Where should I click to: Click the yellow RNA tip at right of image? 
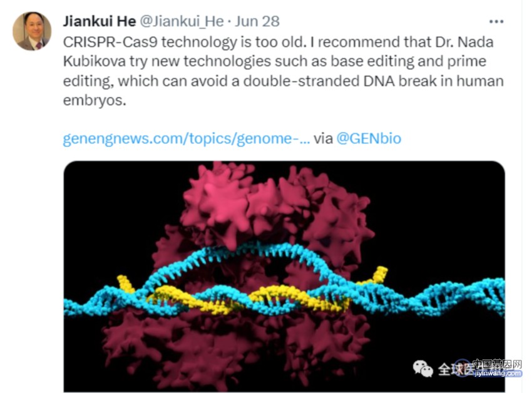pos(380,273)
